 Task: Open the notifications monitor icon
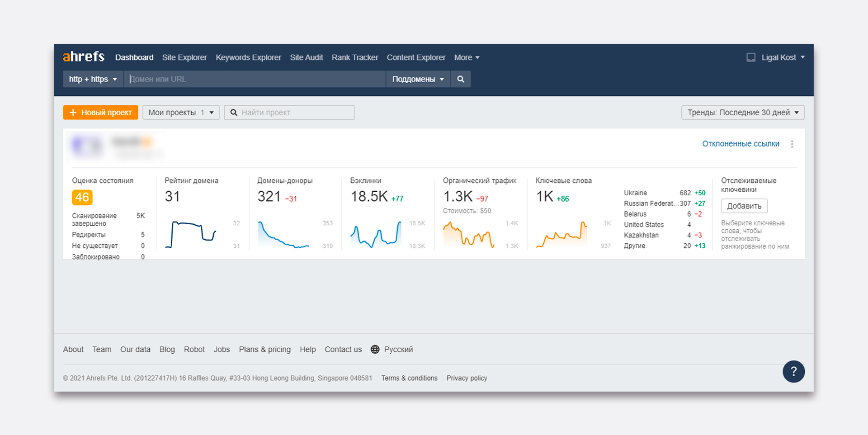point(750,57)
